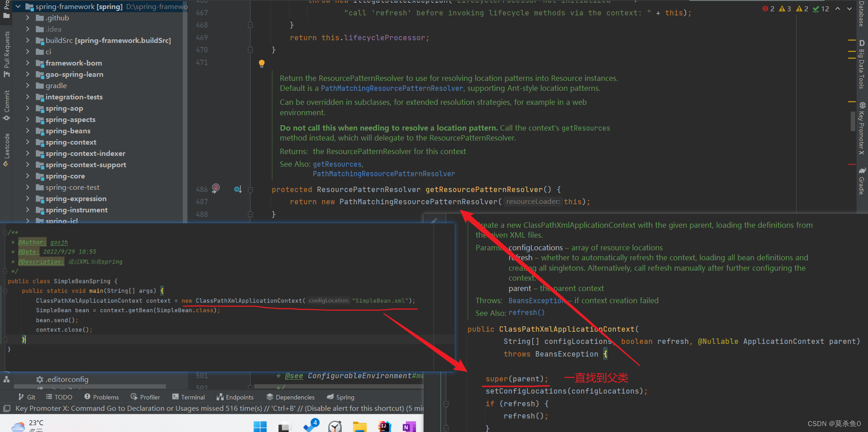Click the tool windows quick-access icon in status bar
The image size is (868, 432).
click(6, 409)
